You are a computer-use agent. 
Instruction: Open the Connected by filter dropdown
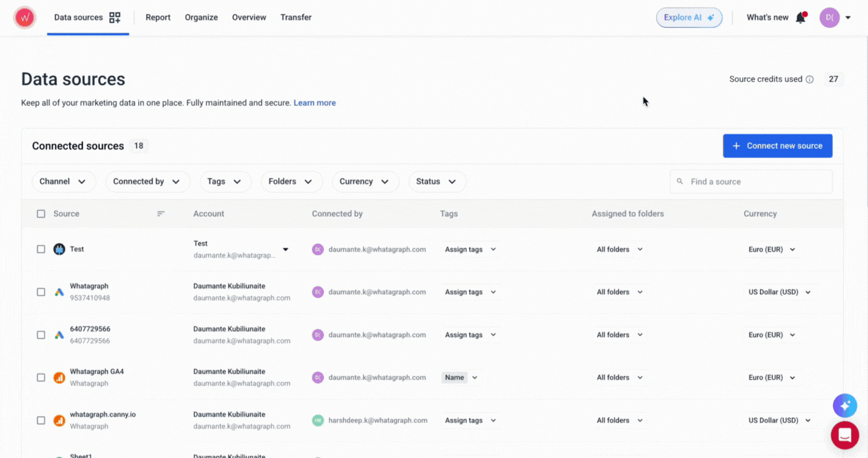pos(148,182)
